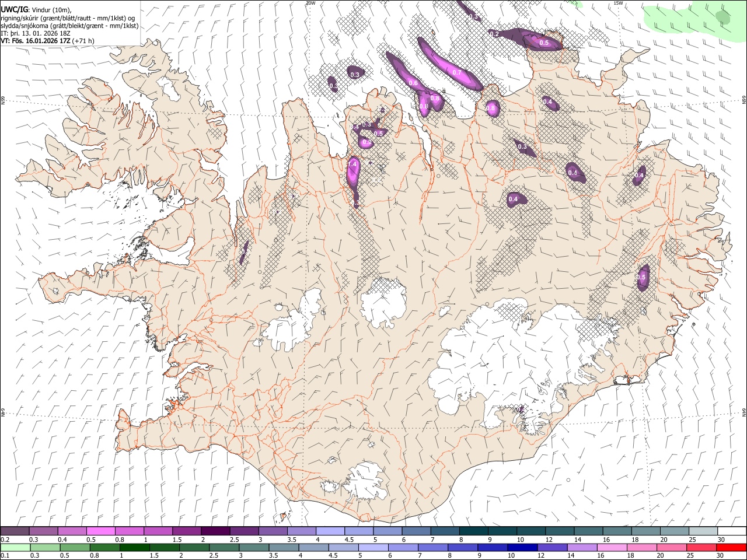Click the 'IT: þri. 13. 01. 2026 18Z' line

[x=36, y=33]
